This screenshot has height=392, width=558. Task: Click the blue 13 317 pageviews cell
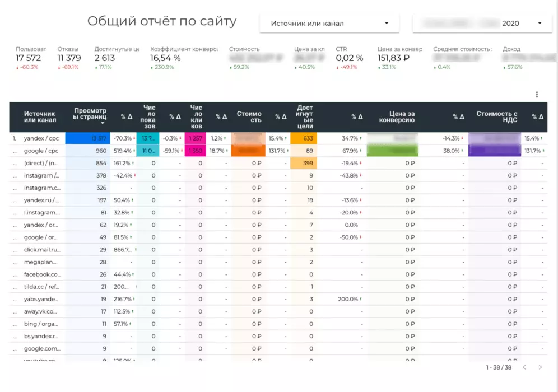(87, 138)
